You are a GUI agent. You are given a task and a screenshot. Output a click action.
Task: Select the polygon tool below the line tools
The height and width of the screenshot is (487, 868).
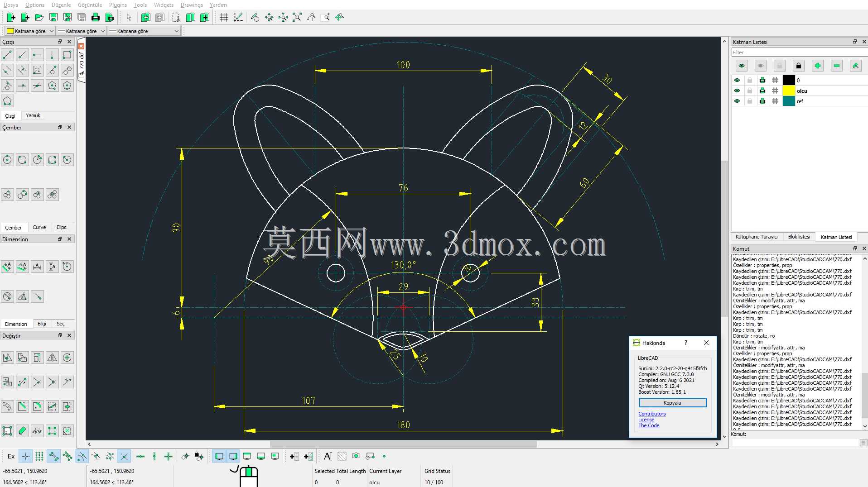click(7, 101)
